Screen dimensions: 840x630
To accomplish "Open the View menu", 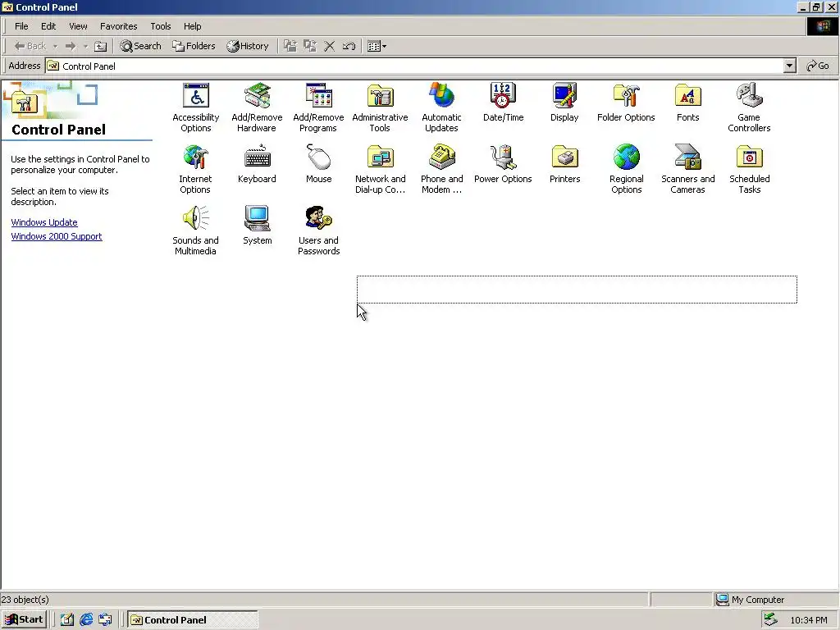I will click(78, 26).
